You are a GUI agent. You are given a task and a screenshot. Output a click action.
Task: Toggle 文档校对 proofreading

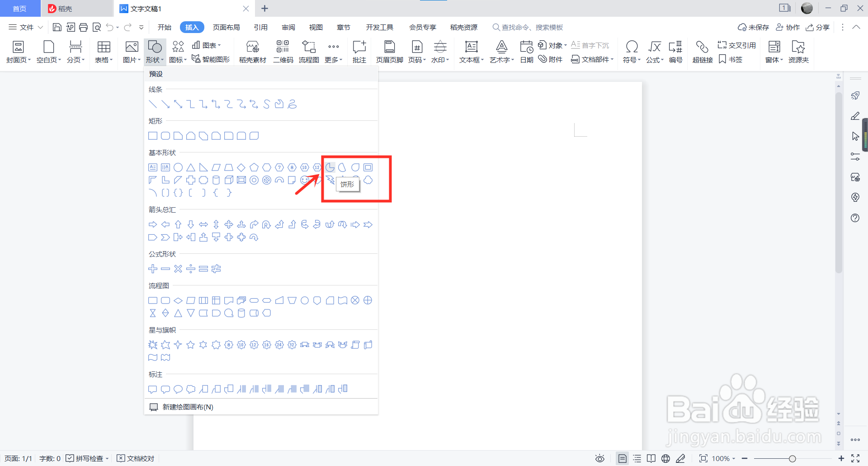(x=136, y=458)
